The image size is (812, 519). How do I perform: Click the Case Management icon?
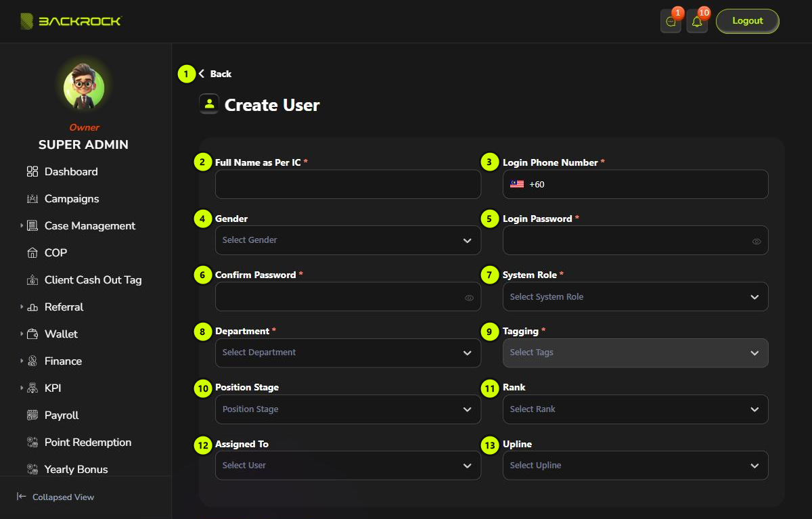pos(32,226)
